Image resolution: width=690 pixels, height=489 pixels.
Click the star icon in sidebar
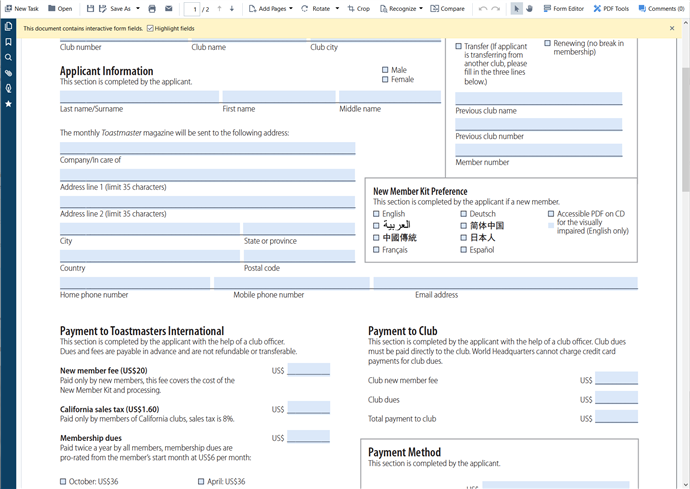8,104
